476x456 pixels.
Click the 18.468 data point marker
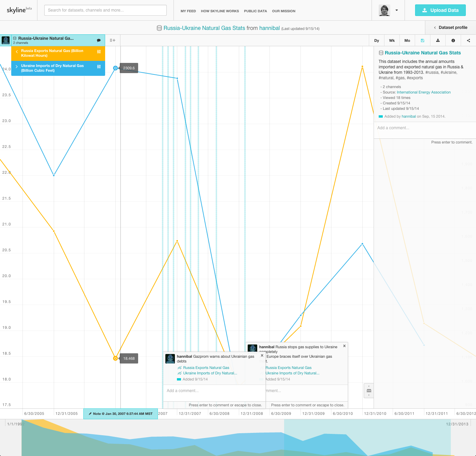pyautogui.click(x=115, y=358)
